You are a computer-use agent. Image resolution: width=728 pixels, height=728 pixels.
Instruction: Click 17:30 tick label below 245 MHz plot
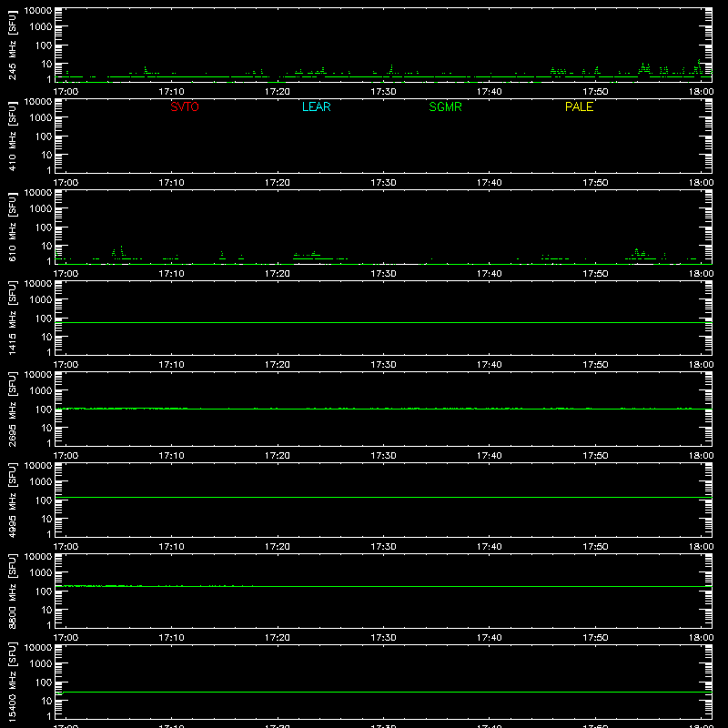click(x=383, y=92)
